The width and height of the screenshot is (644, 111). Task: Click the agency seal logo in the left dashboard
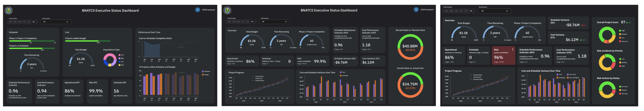(9, 11)
